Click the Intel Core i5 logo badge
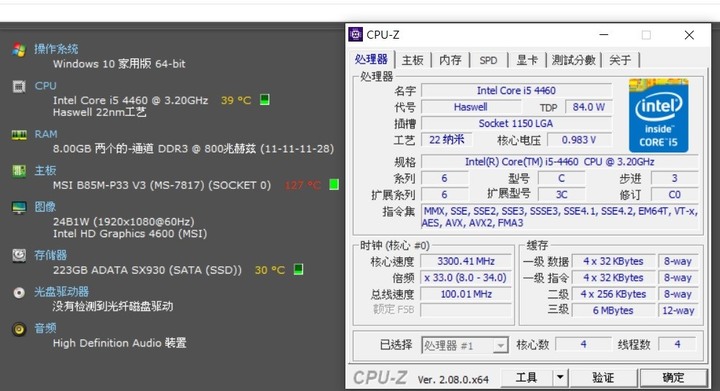The image size is (720, 391). point(658,116)
